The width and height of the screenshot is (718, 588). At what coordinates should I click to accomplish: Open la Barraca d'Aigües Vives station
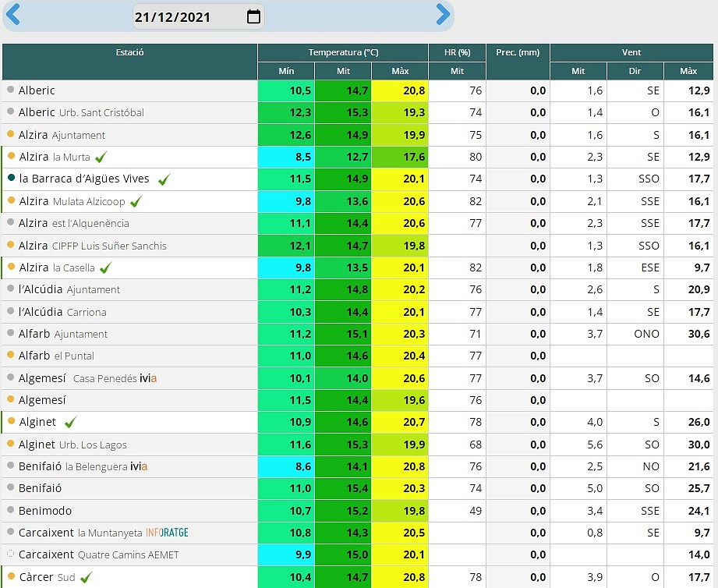(84, 179)
